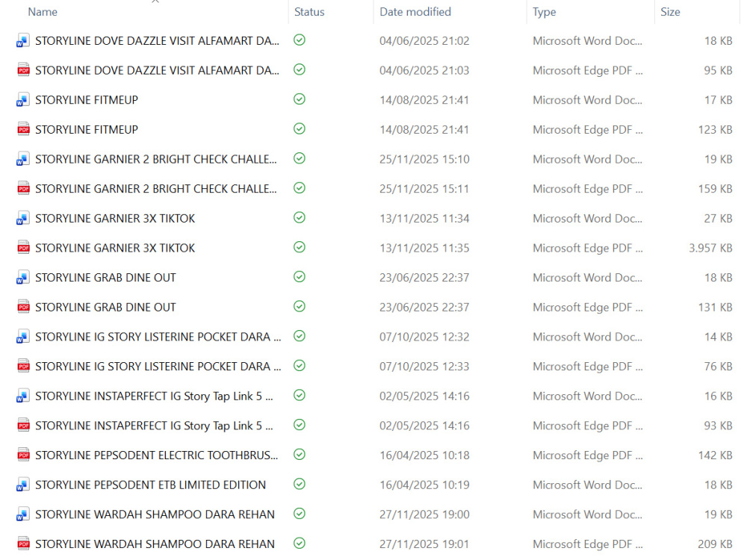Select STORYLINE GARNIER 2 BRIGHT CHECK PDF name
Screen dimensions: 747x560
click(x=156, y=189)
